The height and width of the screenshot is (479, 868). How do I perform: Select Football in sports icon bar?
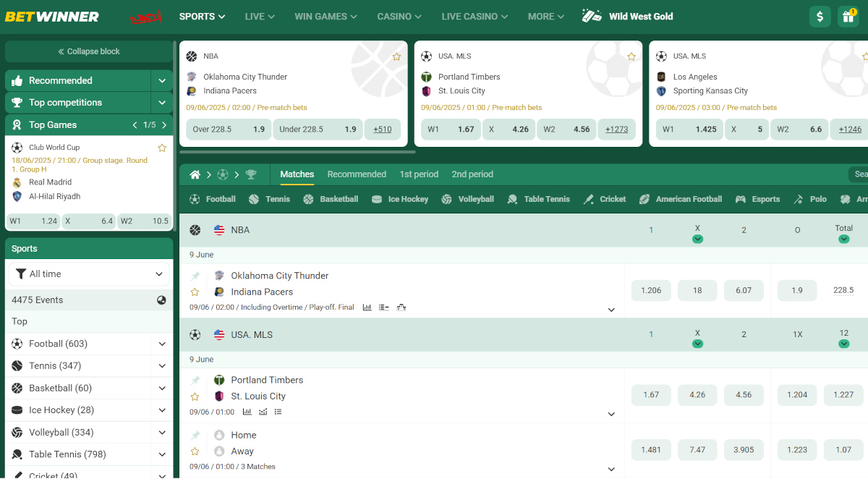(x=213, y=199)
